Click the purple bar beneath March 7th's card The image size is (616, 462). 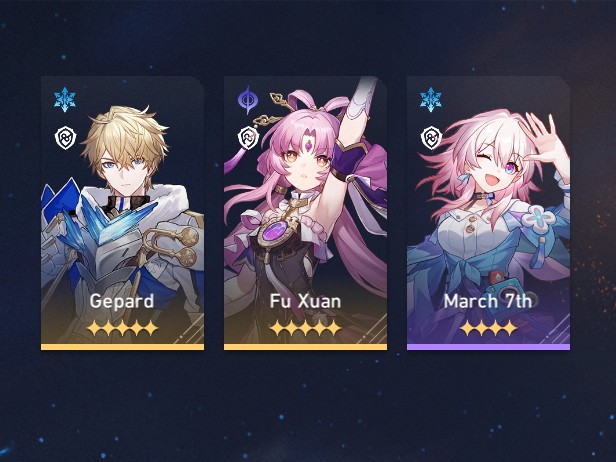tap(488, 347)
